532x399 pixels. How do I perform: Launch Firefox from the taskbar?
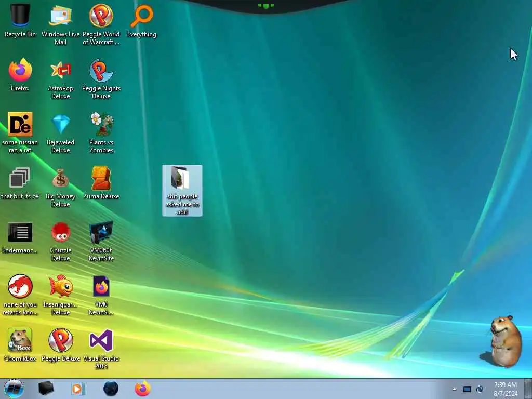[143, 389]
